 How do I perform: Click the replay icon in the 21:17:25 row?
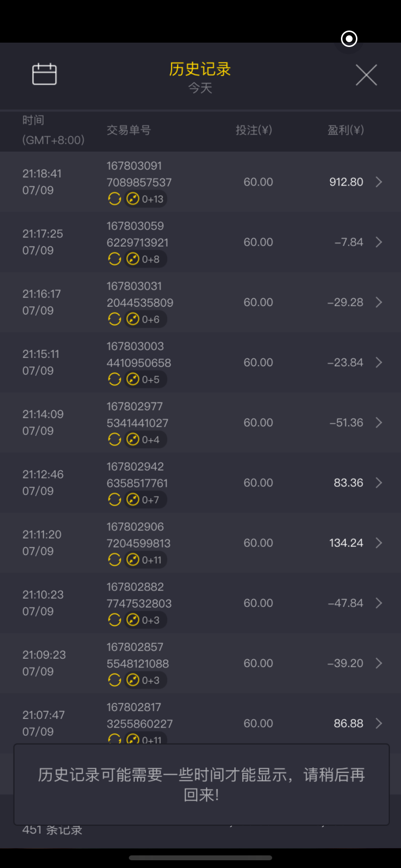[115, 259]
